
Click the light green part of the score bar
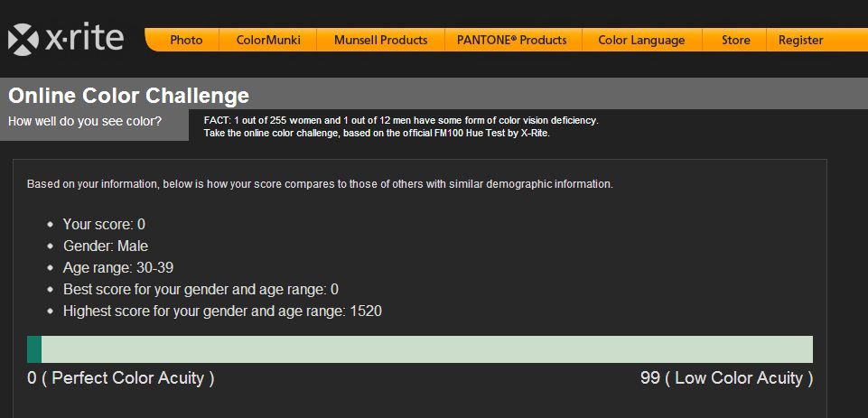tap(427, 349)
